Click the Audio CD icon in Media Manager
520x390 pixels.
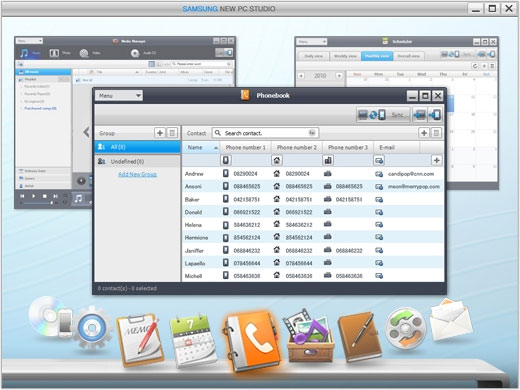click(x=135, y=53)
